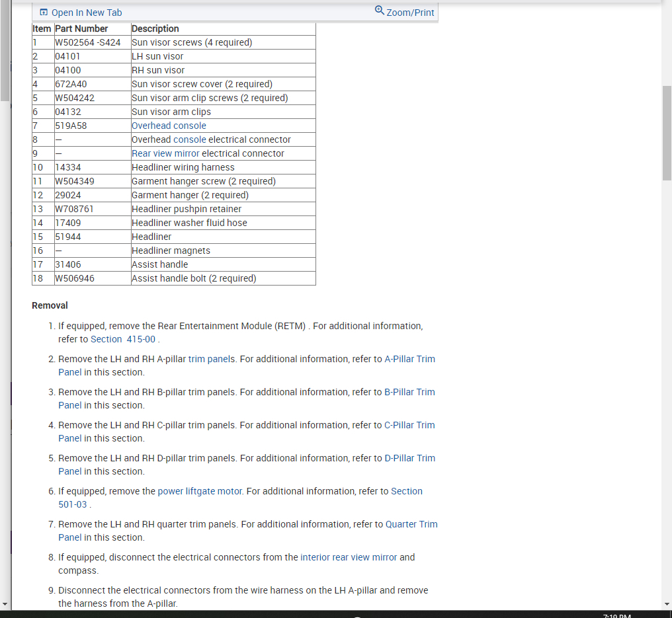Select part number 31406 cell

click(x=93, y=264)
